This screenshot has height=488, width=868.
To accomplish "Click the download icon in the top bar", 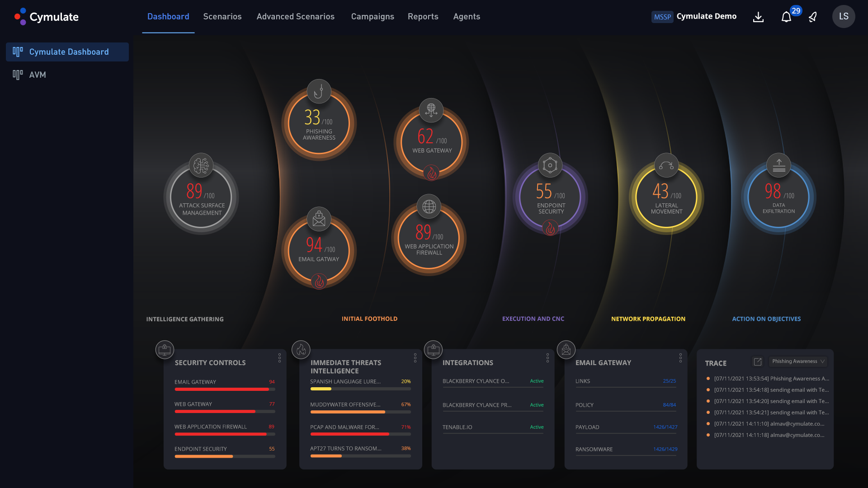I will point(758,17).
